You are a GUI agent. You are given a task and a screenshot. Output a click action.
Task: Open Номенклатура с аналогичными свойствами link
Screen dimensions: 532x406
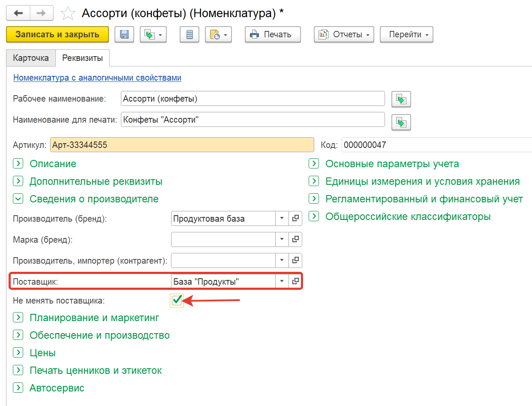click(x=97, y=78)
